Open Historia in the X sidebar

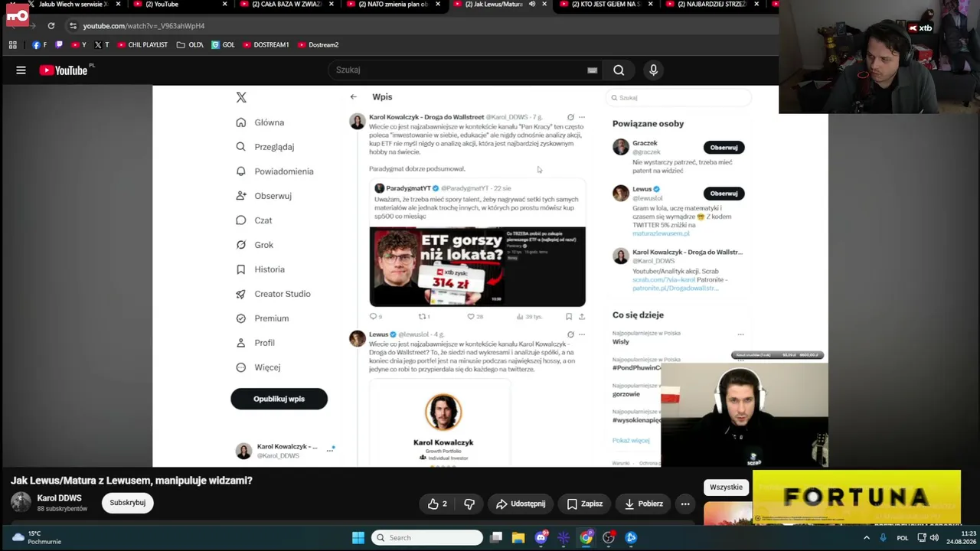tap(260, 269)
